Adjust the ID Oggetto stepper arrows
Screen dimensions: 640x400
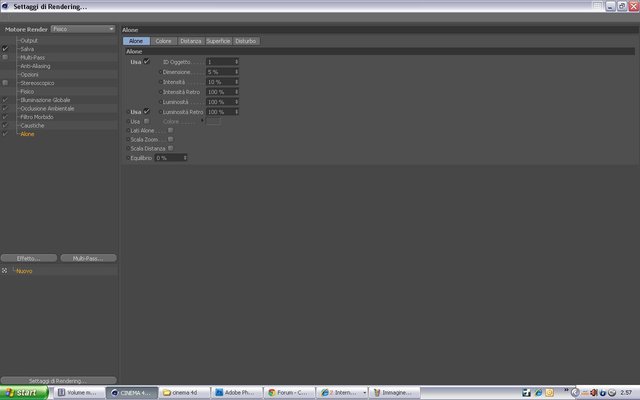point(236,62)
